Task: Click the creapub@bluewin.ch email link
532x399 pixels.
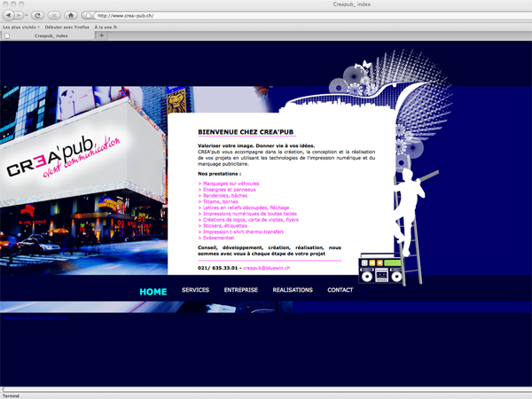Action: click(x=266, y=268)
